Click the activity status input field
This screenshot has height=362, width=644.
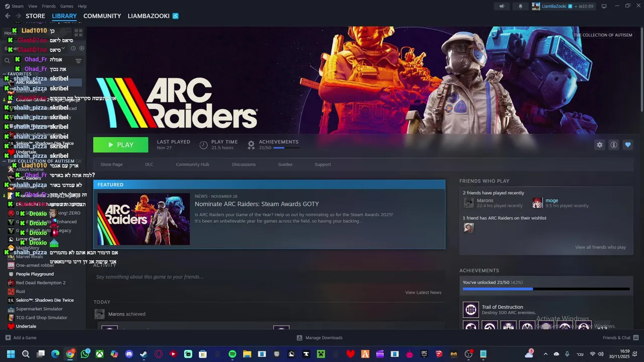[x=269, y=277]
